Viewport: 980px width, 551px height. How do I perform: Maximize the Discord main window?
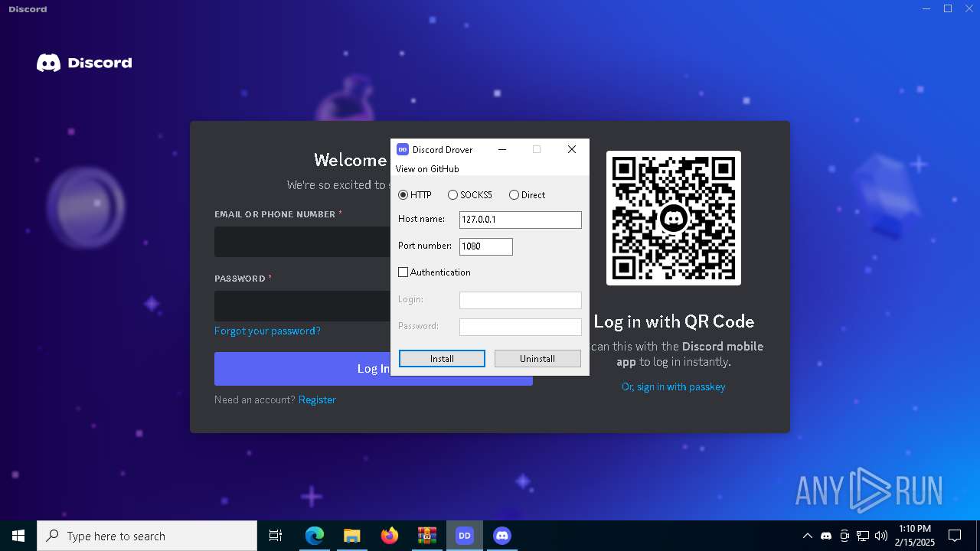tap(948, 8)
